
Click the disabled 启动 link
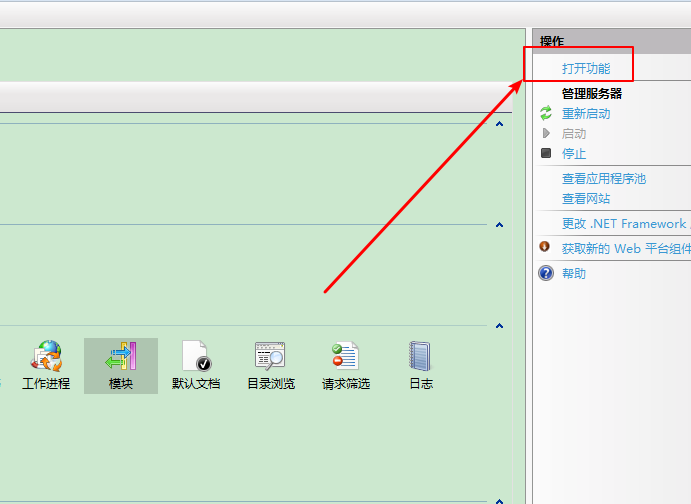point(574,133)
